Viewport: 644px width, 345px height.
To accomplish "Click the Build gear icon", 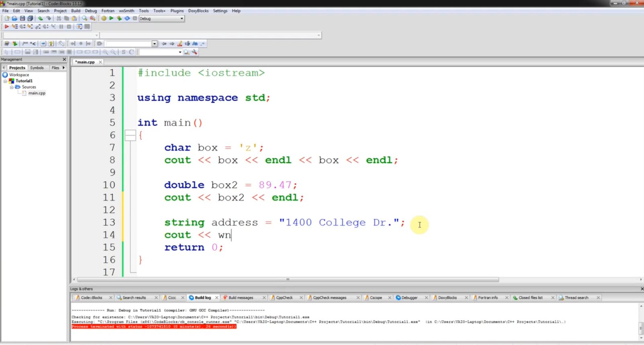I will 104,18.
